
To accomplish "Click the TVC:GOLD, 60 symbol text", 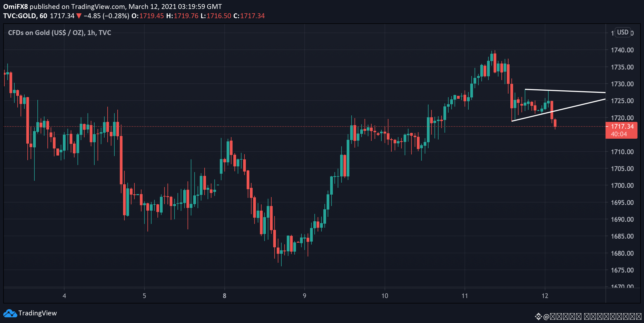I will click(25, 16).
